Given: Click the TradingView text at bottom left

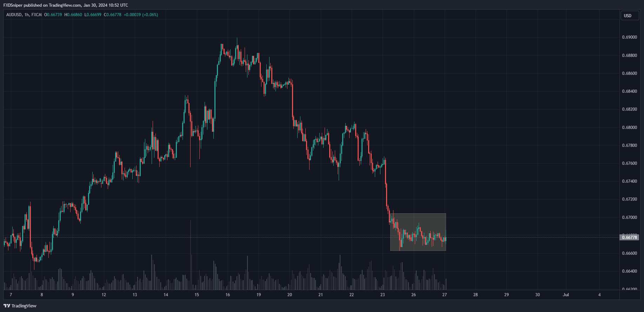Looking at the screenshot, I should [24, 306].
